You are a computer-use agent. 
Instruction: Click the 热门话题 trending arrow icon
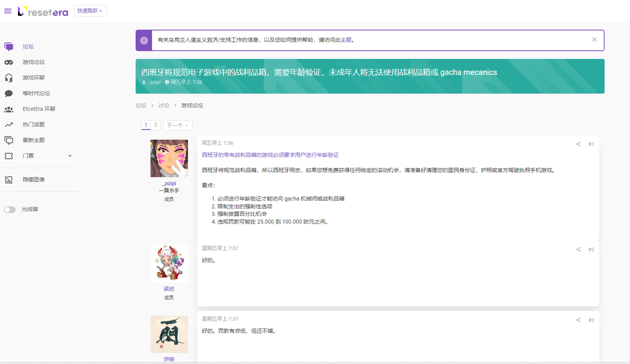(9, 125)
